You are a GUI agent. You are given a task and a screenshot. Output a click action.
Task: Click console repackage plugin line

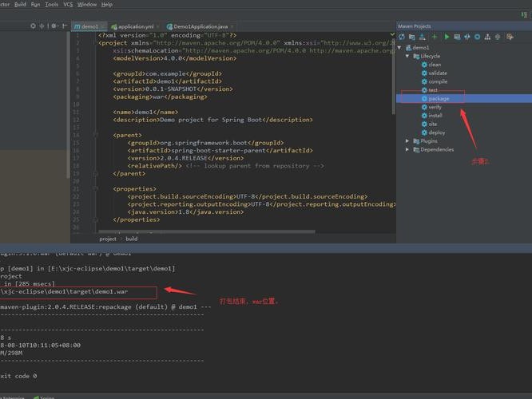(x=105, y=306)
